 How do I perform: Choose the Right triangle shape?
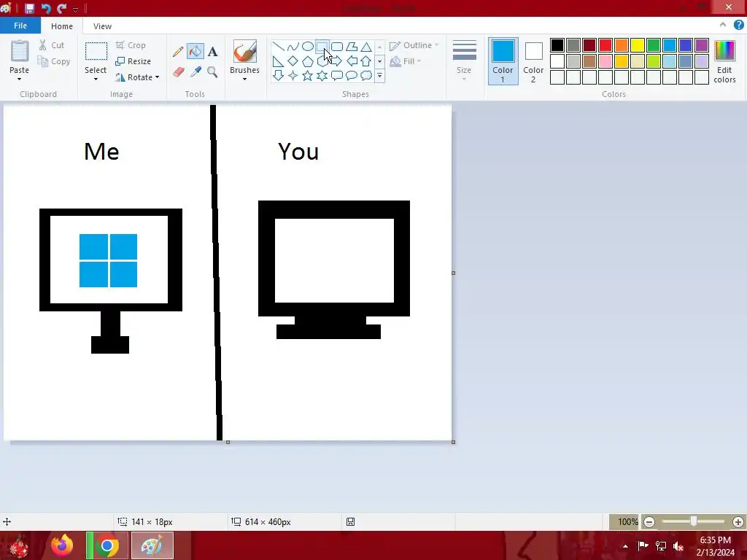tap(278, 61)
